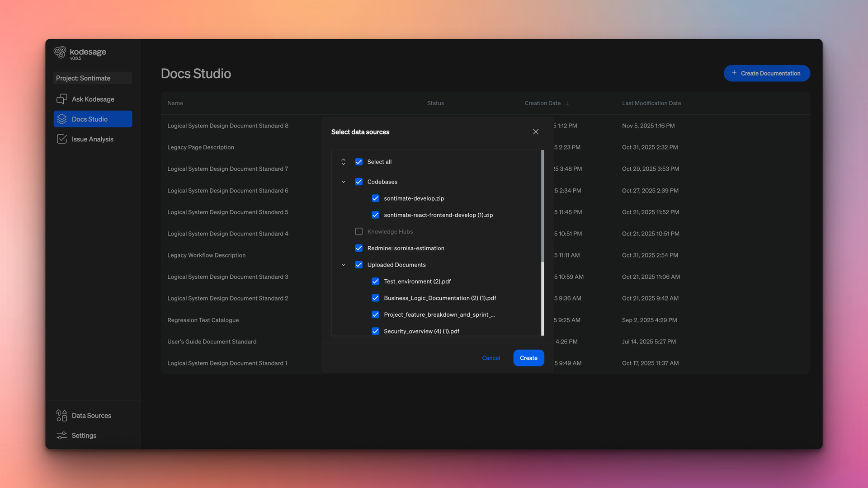Screen dimensions: 868x488
Task: Uncheck the Select all checkbox
Action: [x=359, y=161]
